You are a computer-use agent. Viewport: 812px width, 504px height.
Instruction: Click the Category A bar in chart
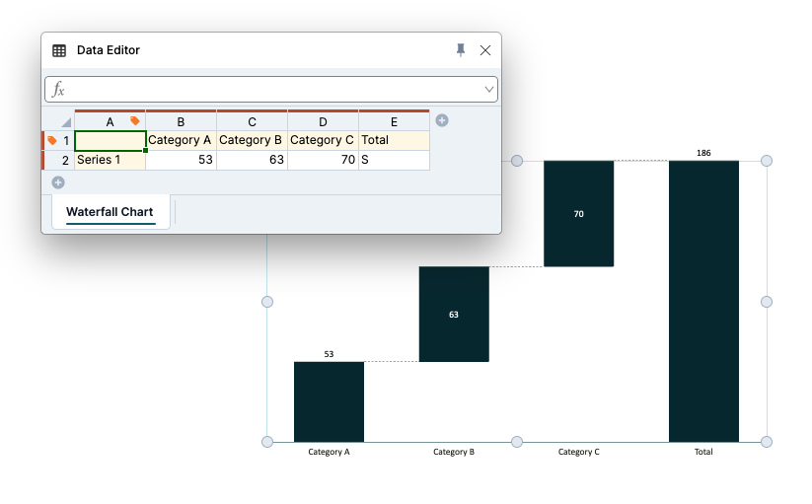click(329, 402)
